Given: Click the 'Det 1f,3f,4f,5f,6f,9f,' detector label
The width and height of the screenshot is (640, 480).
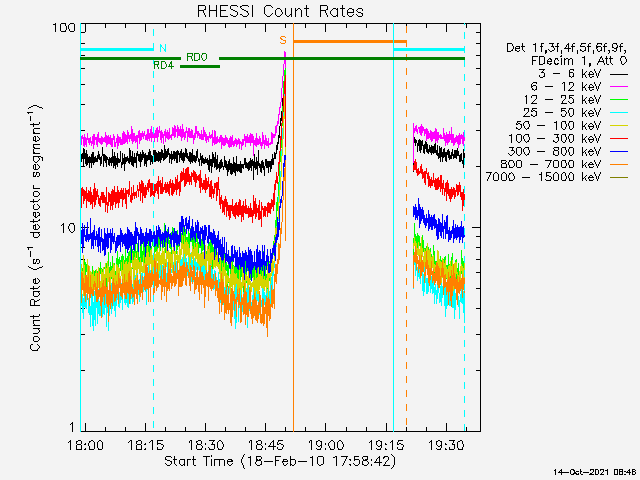Looking at the screenshot, I should [x=567, y=48].
